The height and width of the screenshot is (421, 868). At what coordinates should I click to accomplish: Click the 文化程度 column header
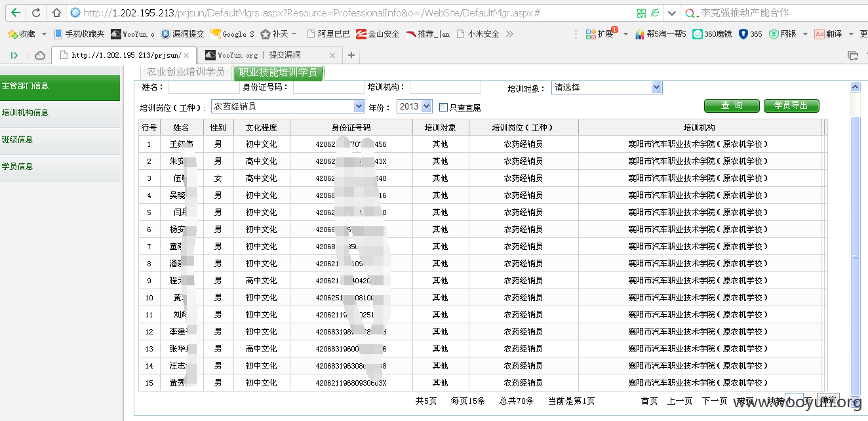click(x=261, y=128)
